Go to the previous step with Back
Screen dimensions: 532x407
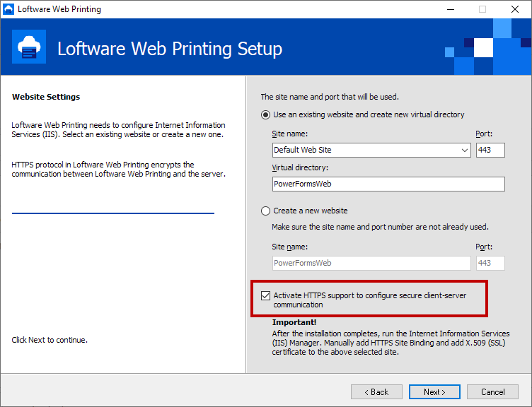click(x=376, y=392)
